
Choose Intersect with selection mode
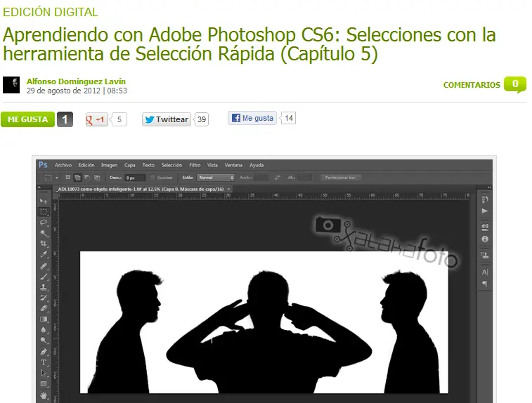point(97,177)
